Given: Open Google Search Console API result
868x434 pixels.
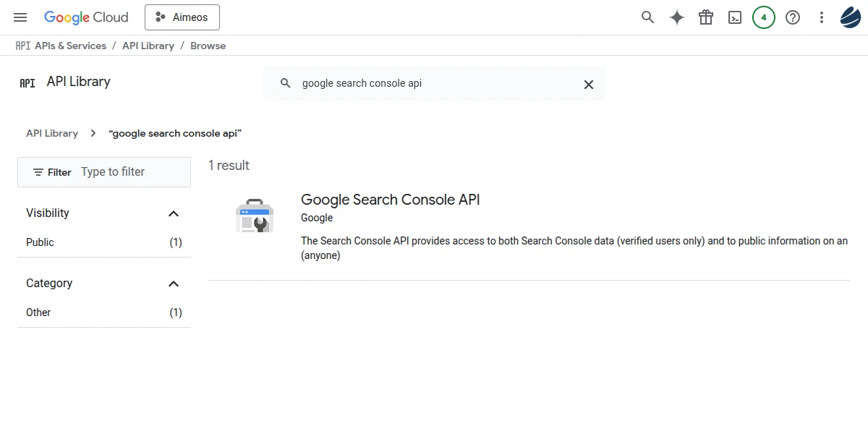Looking at the screenshot, I should 391,200.
